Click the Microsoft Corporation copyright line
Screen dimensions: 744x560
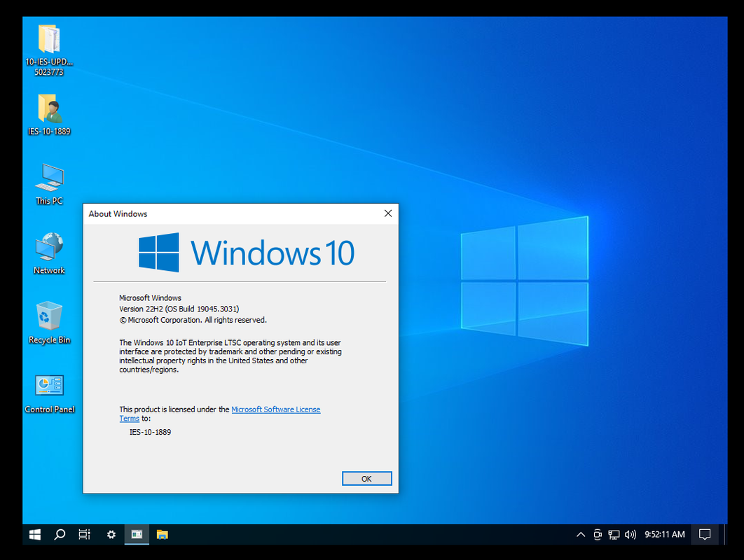193,320
